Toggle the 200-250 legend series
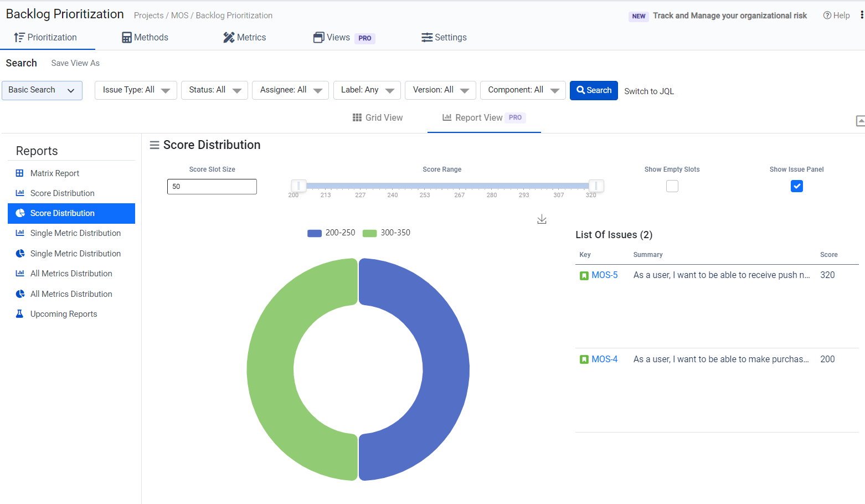The height and width of the screenshot is (504, 865). click(331, 233)
